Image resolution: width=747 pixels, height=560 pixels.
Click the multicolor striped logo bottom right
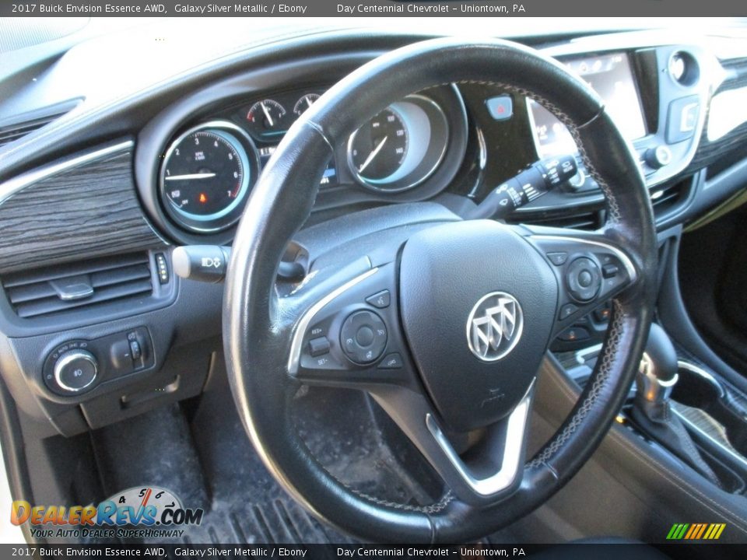(x=695, y=531)
